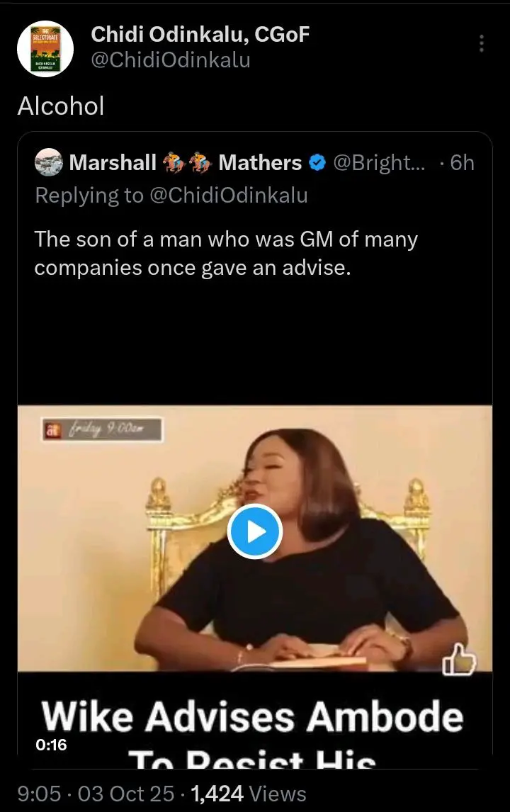This screenshot has height=812, width=510.
Task: Click the 0:16 video duration label
Action: tap(50, 745)
